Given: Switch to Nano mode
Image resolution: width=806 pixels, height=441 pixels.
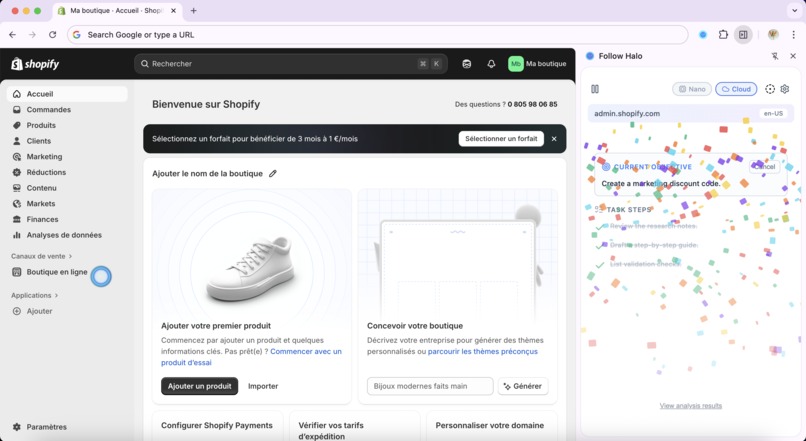Looking at the screenshot, I should [x=692, y=89].
